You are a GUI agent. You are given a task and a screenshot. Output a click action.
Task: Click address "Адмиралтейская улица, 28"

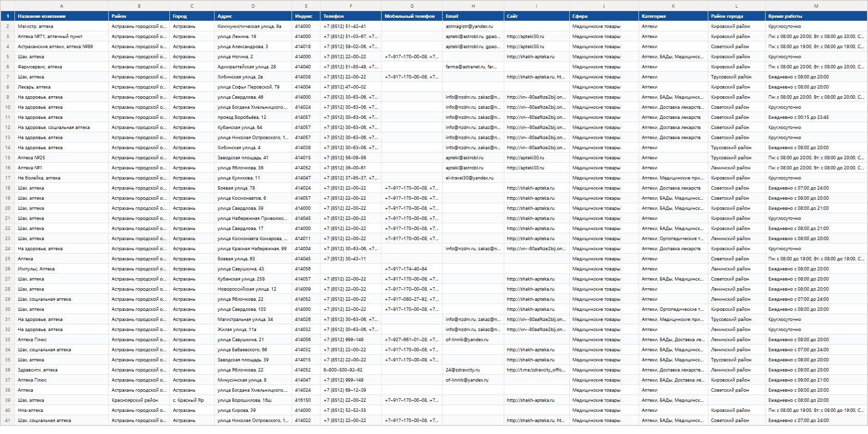253,67
